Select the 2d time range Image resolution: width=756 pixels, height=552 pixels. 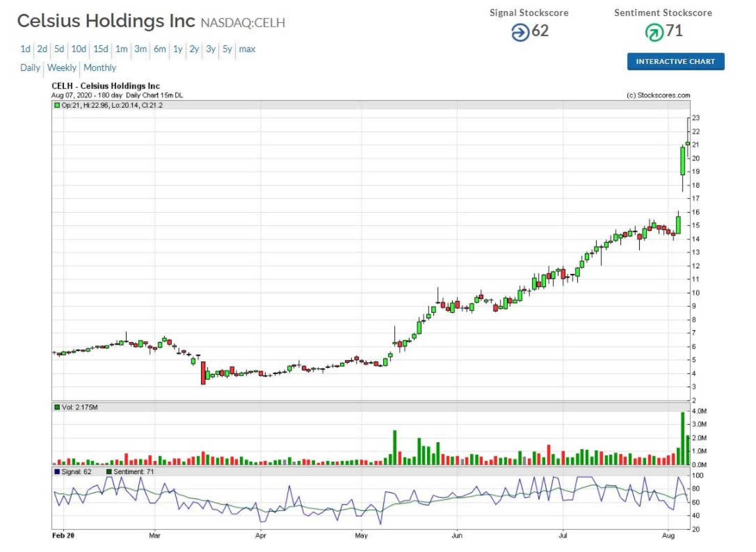[42, 49]
